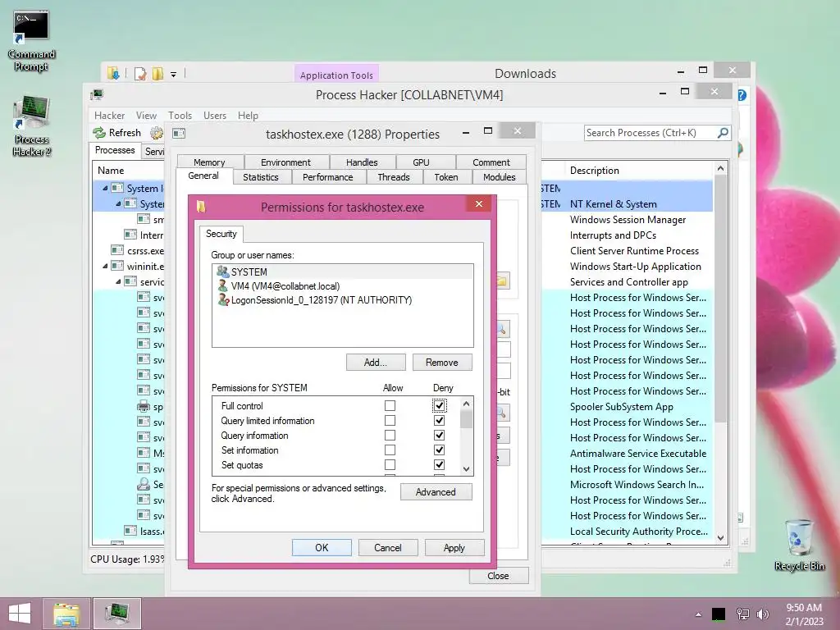
Task: Open the Hacker menu
Action: click(x=109, y=115)
